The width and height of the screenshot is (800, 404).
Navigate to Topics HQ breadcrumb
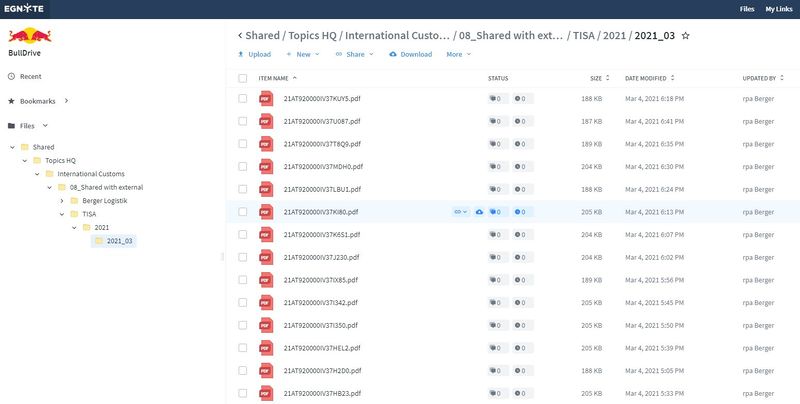pos(312,36)
